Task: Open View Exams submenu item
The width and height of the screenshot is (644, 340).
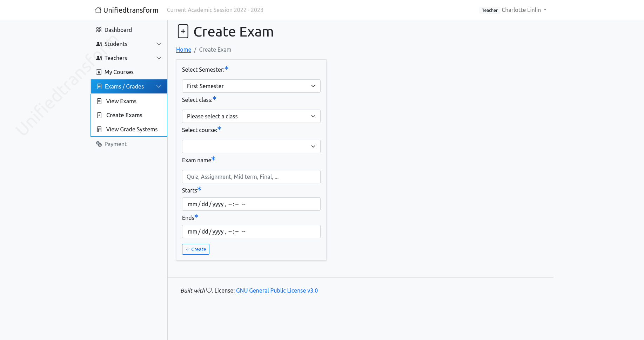Action: 129,101
